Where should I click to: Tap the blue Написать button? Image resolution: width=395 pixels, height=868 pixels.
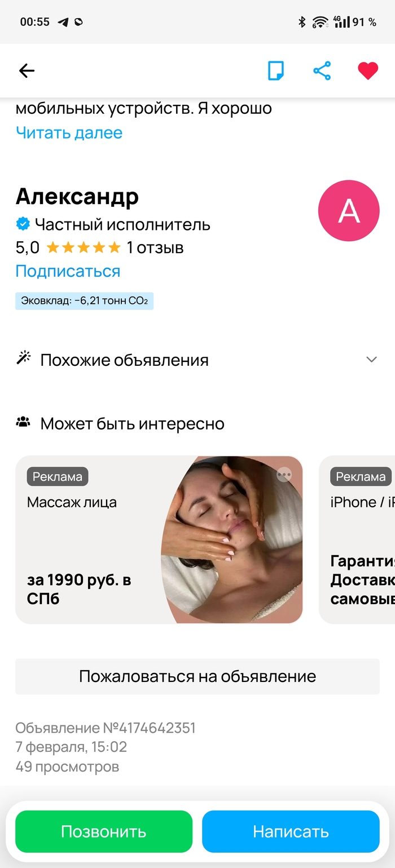[291, 831]
